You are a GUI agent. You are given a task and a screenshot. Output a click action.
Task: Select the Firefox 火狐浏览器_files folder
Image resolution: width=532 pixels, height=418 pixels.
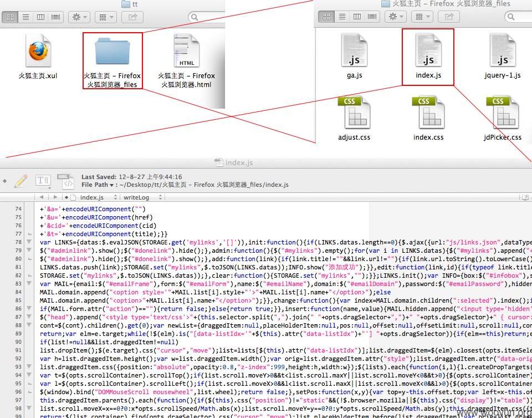click(112, 61)
